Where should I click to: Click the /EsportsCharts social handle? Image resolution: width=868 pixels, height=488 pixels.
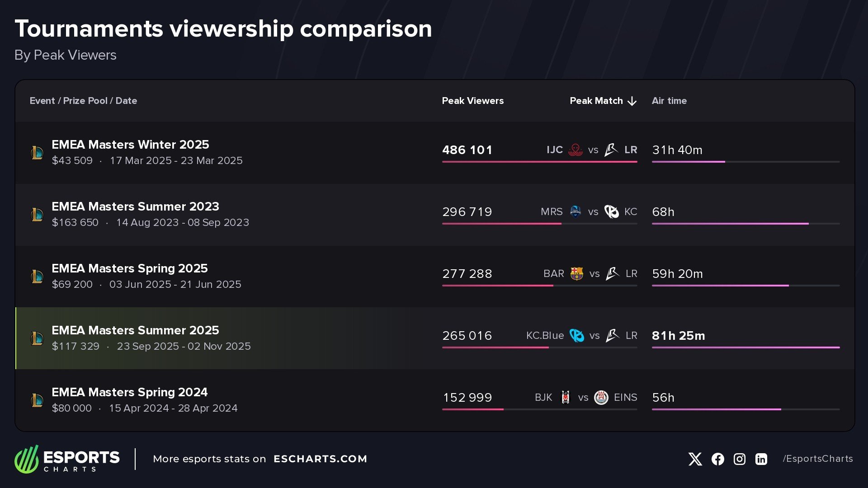[817, 459]
